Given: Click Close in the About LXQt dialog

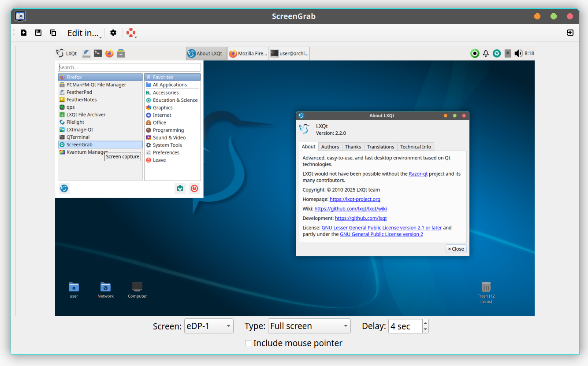Looking at the screenshot, I should tap(456, 249).
